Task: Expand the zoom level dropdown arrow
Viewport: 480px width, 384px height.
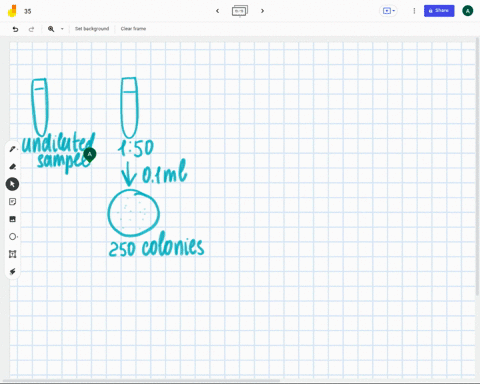Action: [62, 29]
